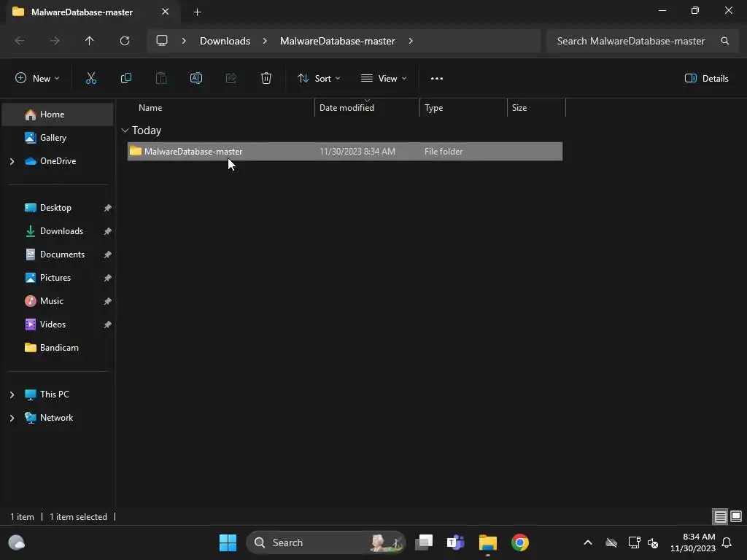Click the Share icon in toolbar
The width and height of the screenshot is (747, 560).
point(231,79)
